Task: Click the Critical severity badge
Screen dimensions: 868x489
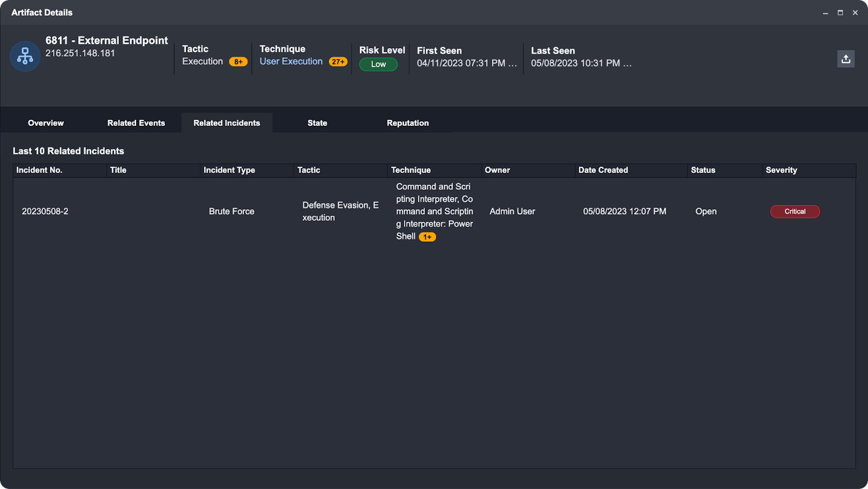Action: click(795, 211)
